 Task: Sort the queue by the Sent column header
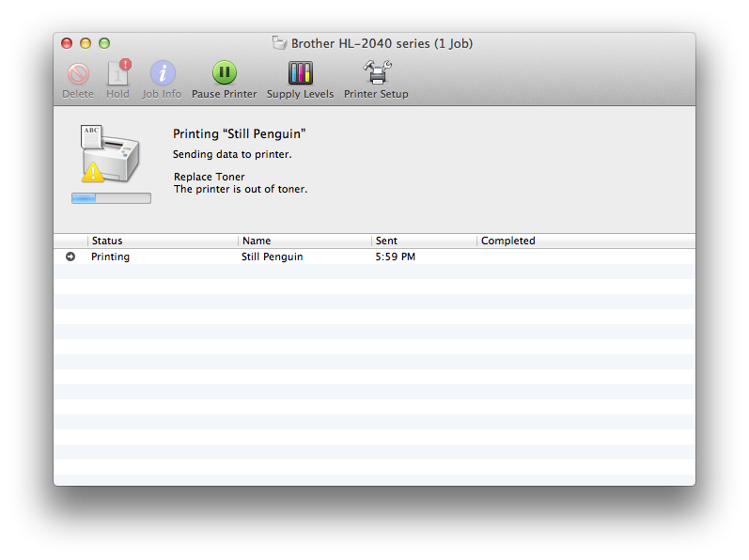coord(424,241)
